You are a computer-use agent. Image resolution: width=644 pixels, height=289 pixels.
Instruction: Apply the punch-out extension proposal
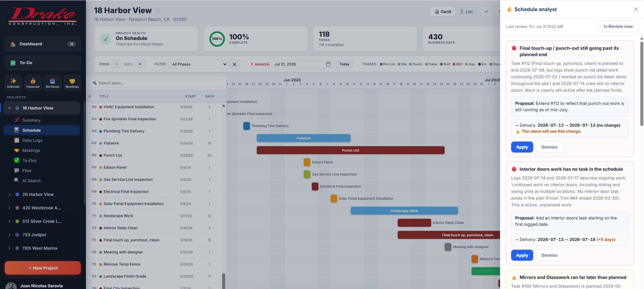tap(522, 147)
